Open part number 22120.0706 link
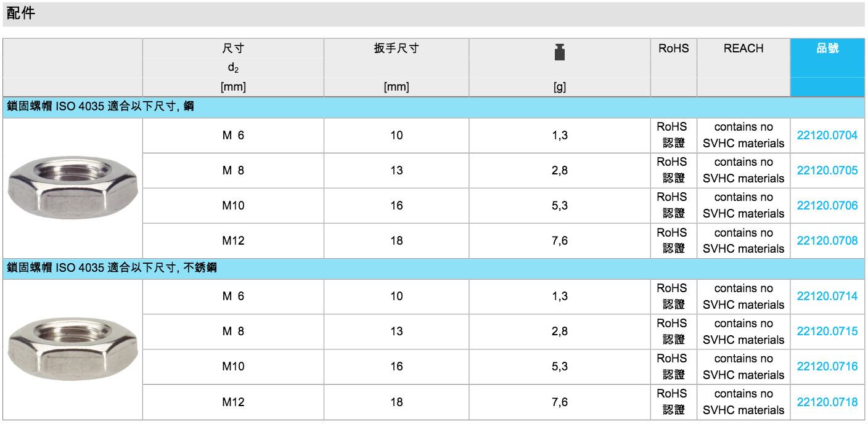The height and width of the screenshot is (424, 868). 827,206
